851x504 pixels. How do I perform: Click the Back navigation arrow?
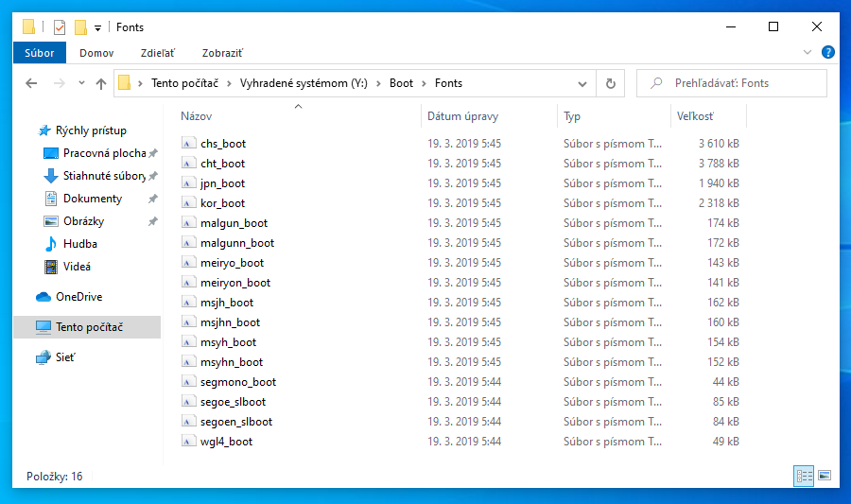coord(31,83)
